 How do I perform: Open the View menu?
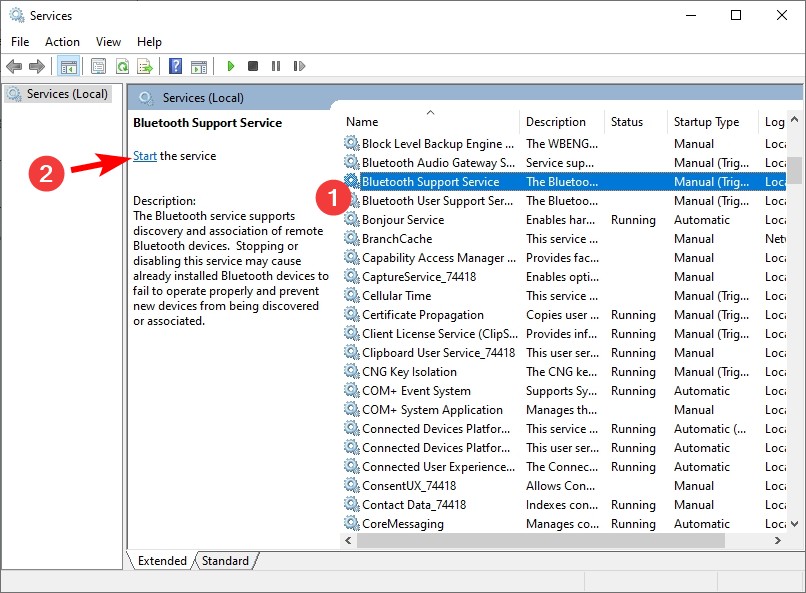tap(108, 42)
